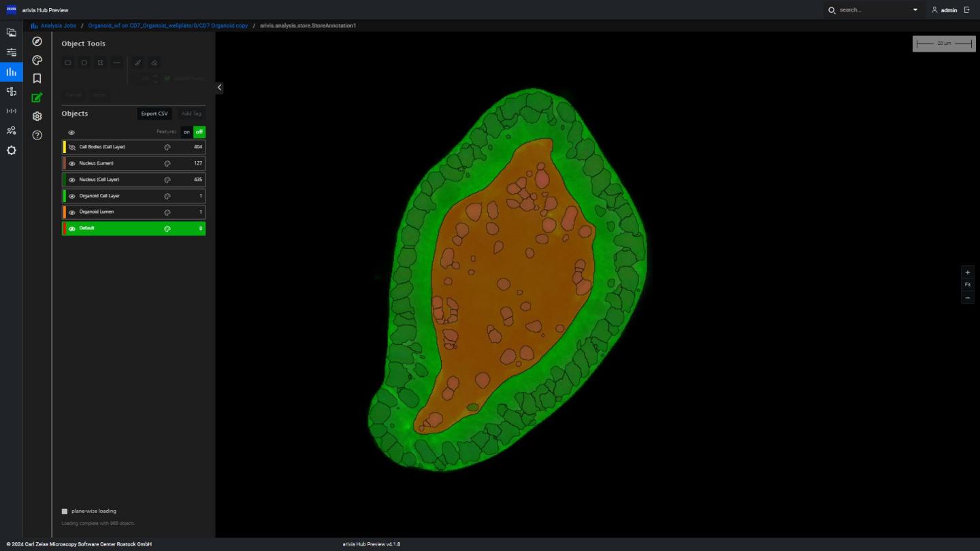
Task: Collapse the Object Tools side panel
Action: [219, 87]
